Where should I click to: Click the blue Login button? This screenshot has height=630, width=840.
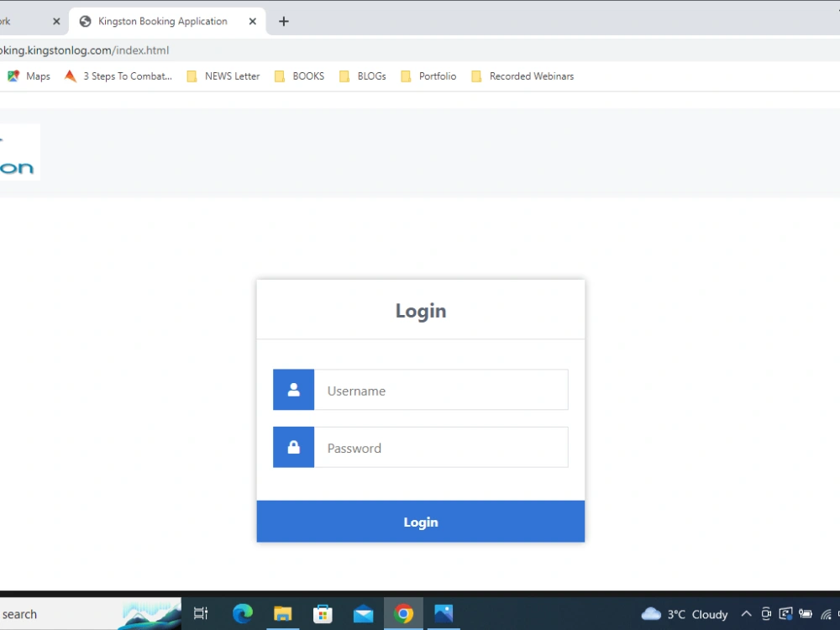pyautogui.click(x=421, y=522)
